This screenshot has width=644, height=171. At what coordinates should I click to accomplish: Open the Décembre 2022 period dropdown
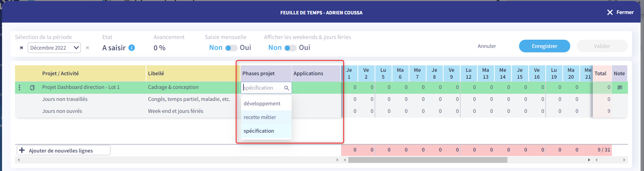coord(54,48)
